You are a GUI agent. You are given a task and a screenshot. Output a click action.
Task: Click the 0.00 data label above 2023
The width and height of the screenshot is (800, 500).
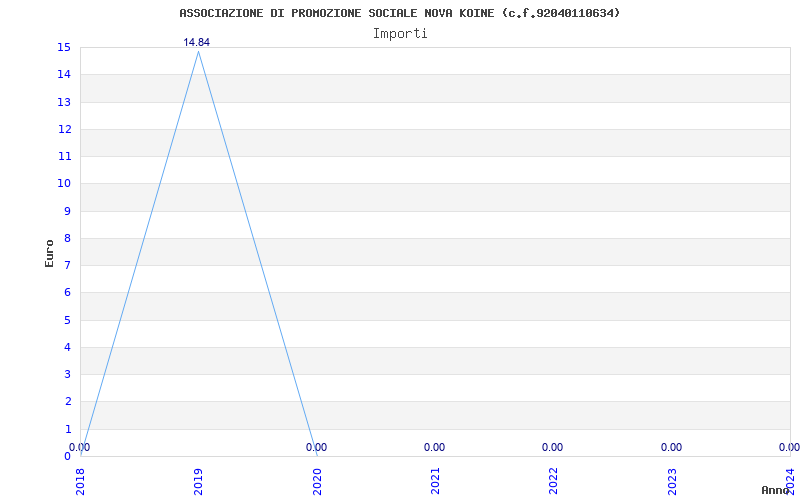tap(671, 447)
